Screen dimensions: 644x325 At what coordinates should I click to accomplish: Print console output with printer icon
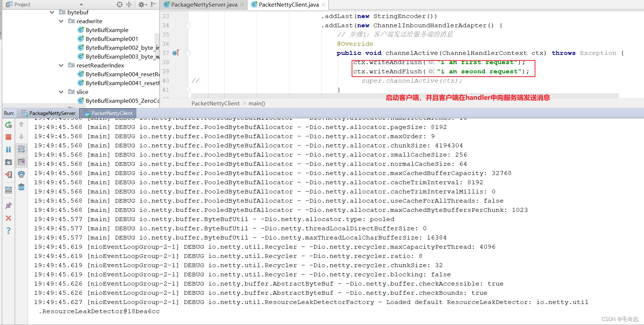21,174
